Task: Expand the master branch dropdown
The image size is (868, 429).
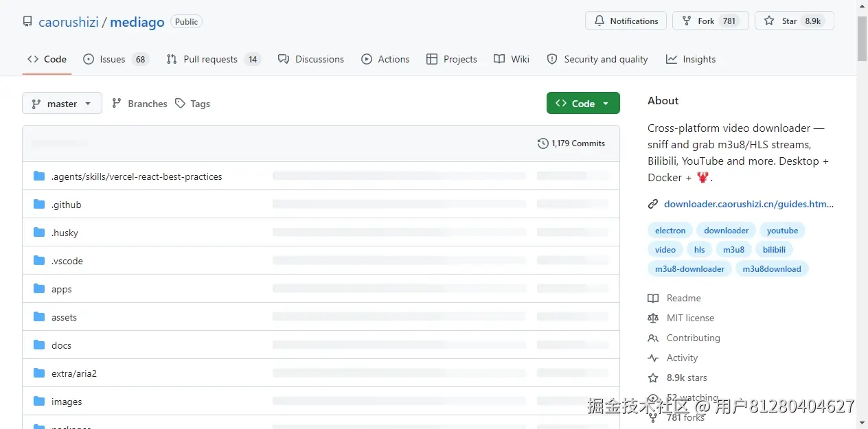Action: tap(62, 104)
